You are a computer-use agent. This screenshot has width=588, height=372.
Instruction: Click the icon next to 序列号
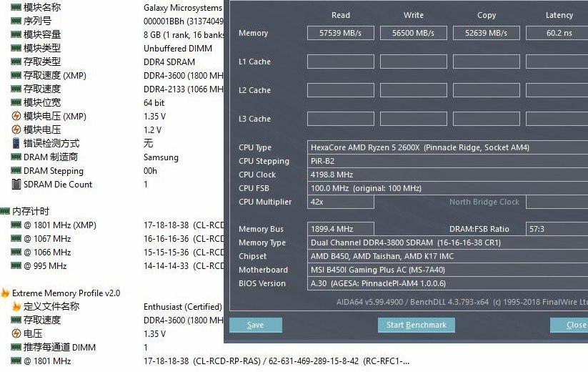coord(16,21)
